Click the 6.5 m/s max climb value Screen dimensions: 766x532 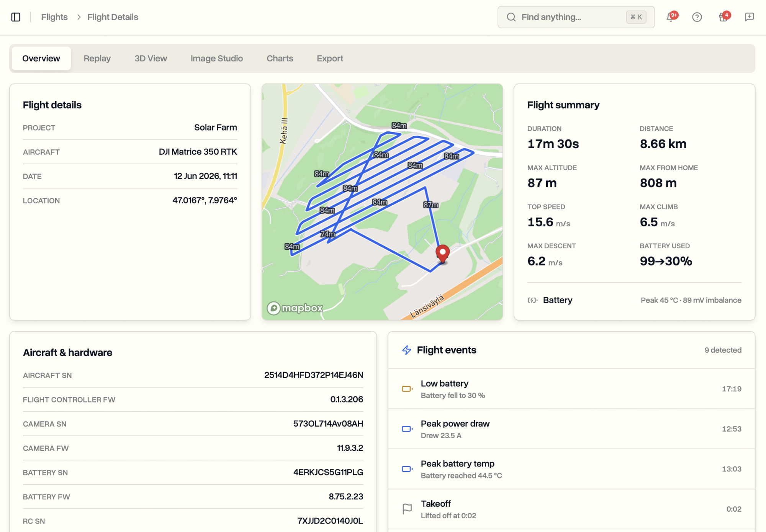point(657,222)
